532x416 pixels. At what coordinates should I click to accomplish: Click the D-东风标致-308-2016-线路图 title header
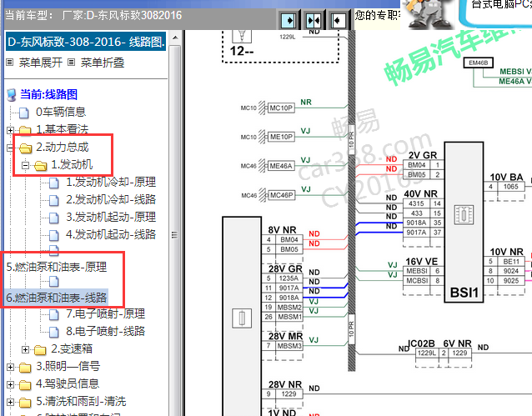pos(86,42)
